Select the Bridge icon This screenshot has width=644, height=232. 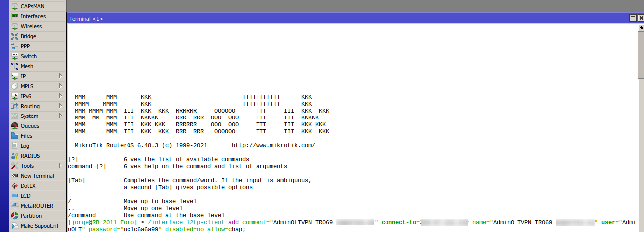[15, 36]
